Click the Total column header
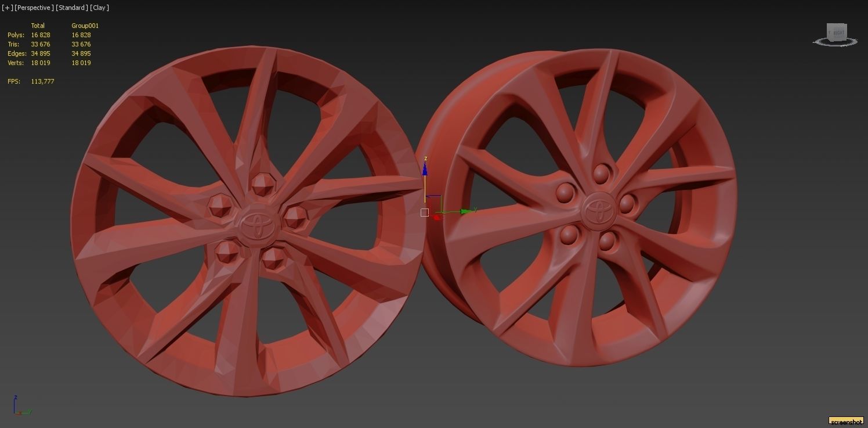This screenshot has height=428, width=868. tap(38, 26)
